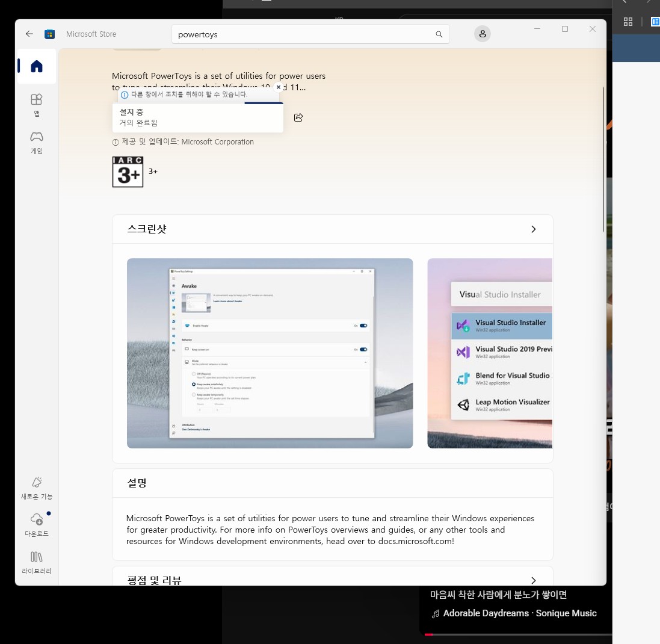Click the Microsoft Store logo icon
660x644 pixels.
[x=50, y=34]
